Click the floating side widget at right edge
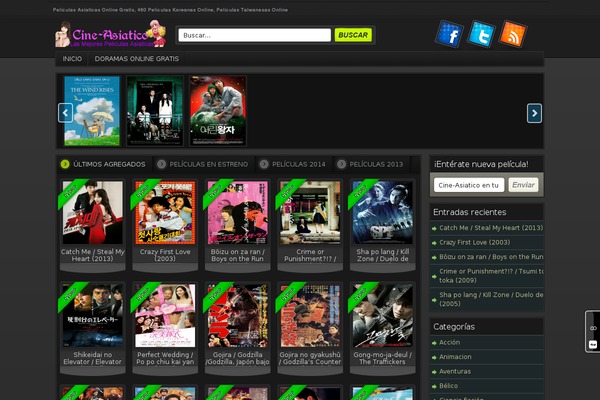Screen dimensions: 600x400 coord(593,331)
